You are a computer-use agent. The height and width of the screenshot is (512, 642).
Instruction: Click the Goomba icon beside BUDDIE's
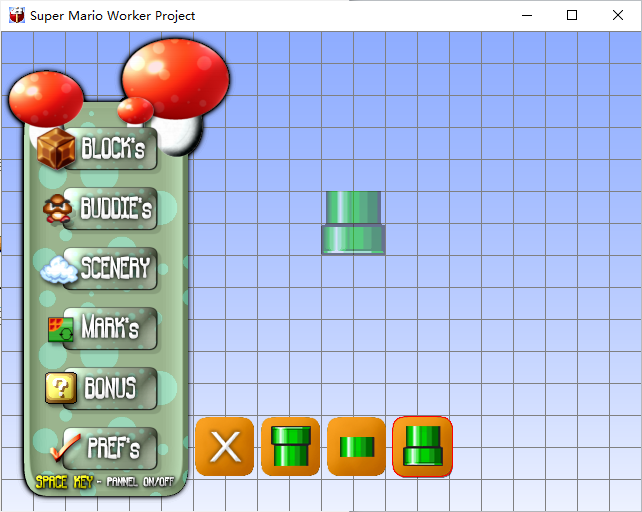pyautogui.click(x=57, y=209)
